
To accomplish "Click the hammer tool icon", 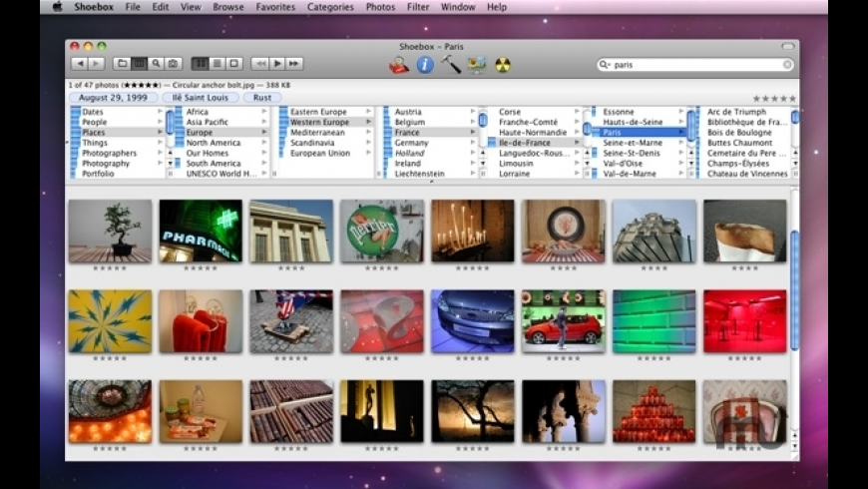I will coord(451,65).
